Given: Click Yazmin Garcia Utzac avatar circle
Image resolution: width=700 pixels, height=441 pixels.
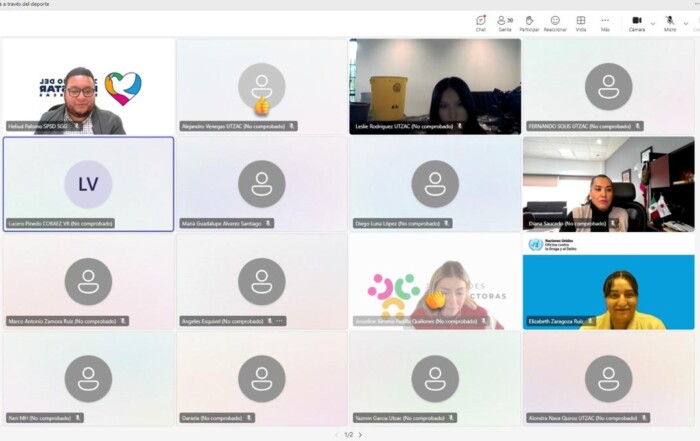Looking at the screenshot, I should [x=435, y=379].
